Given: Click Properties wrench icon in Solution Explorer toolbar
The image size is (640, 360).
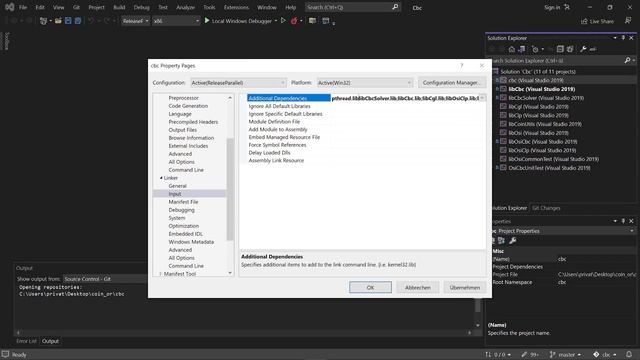Looking at the screenshot, I should coord(583,49).
